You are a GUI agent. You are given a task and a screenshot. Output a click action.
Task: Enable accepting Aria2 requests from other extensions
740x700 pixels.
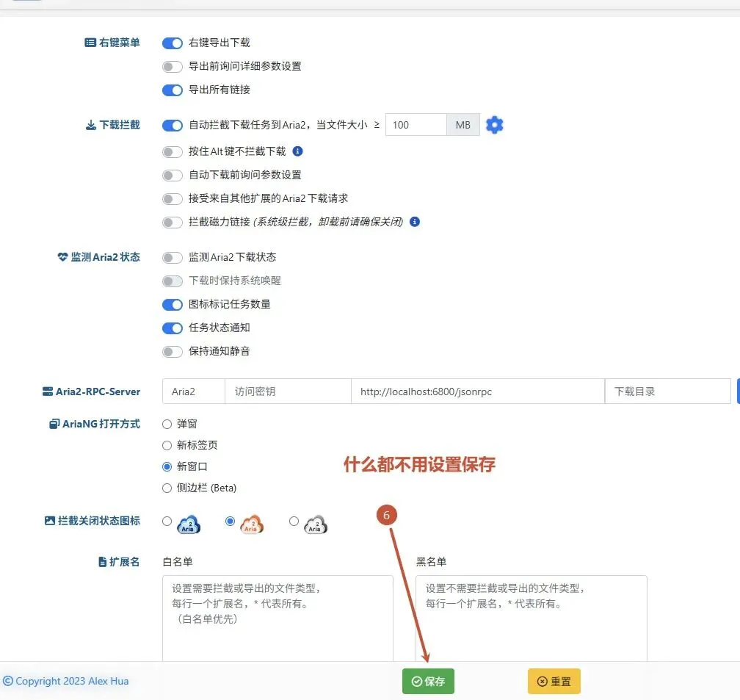(173, 198)
